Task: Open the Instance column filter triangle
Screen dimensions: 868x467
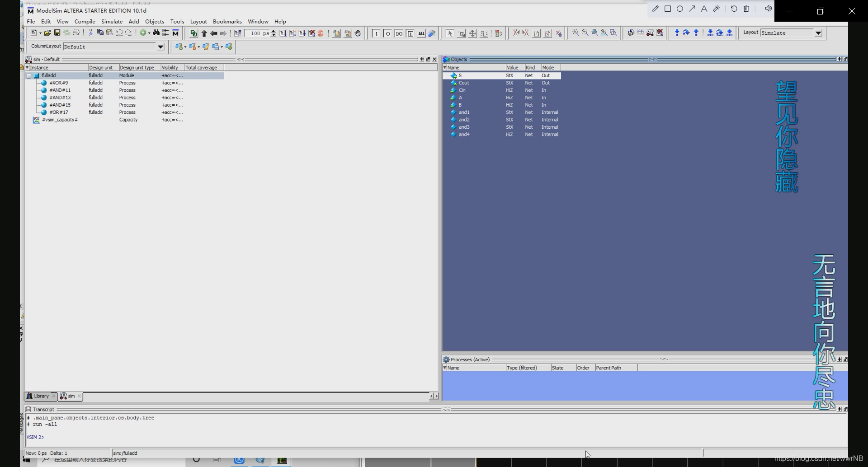Action: tap(28, 67)
